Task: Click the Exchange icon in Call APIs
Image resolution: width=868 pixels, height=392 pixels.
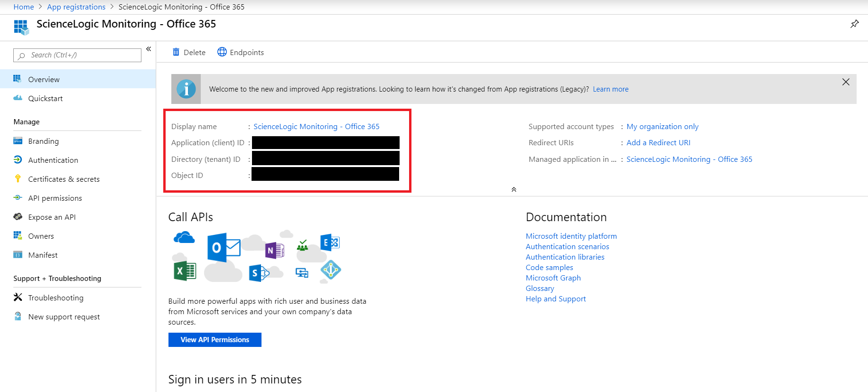Action: [x=330, y=243]
